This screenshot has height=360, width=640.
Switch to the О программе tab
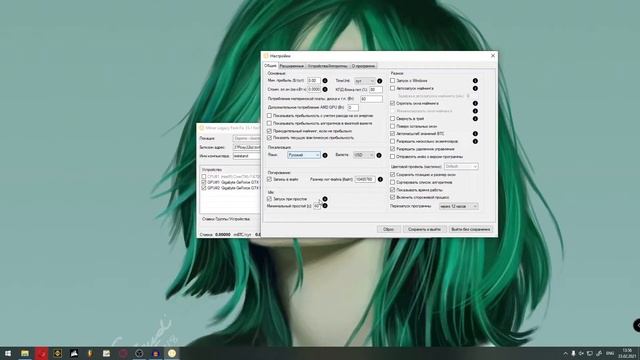click(x=363, y=66)
